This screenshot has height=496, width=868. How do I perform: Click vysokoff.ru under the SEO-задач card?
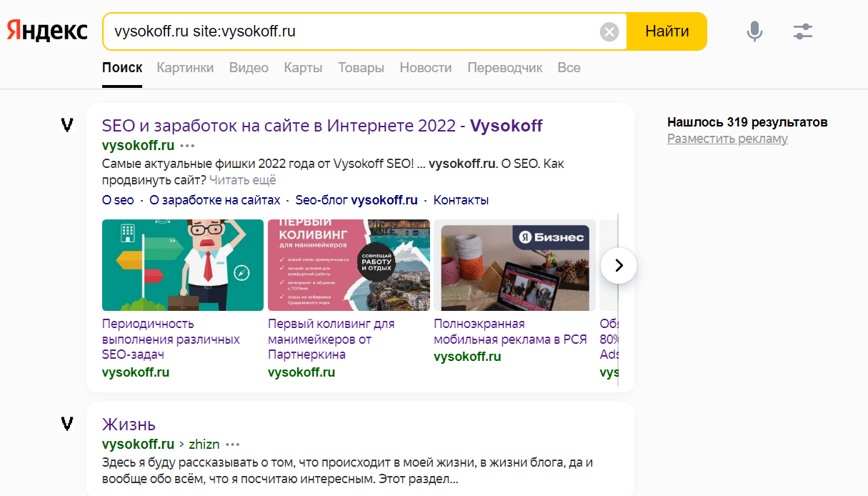tap(136, 372)
